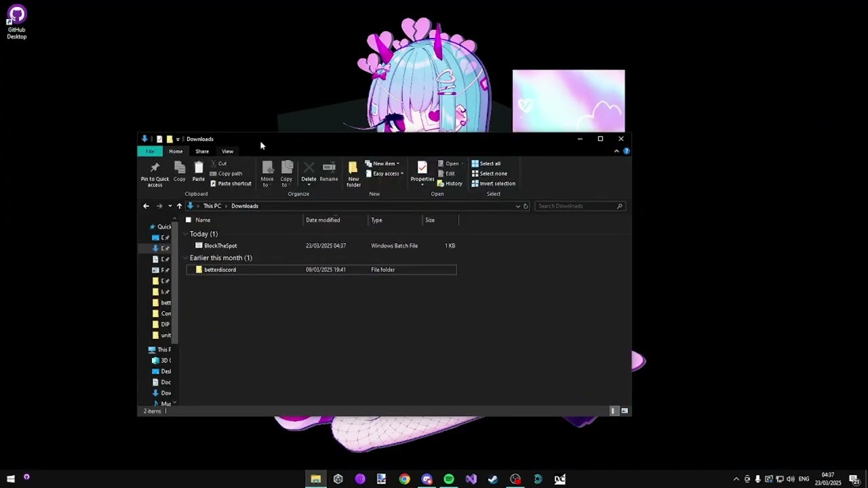Expand the New item dropdown

383,163
